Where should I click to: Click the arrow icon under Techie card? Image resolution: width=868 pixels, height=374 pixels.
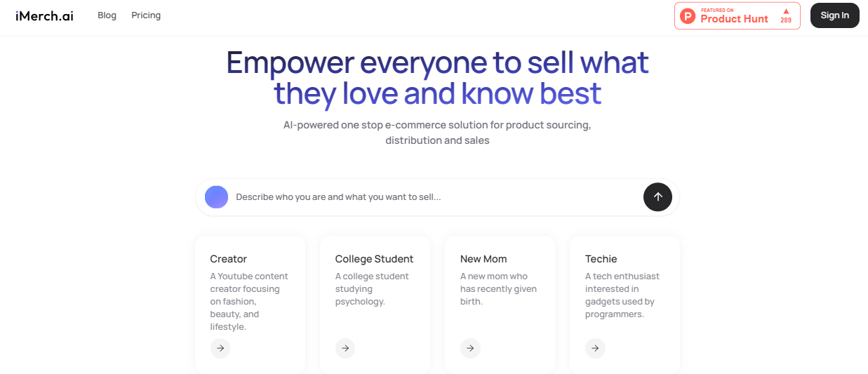[x=595, y=348]
